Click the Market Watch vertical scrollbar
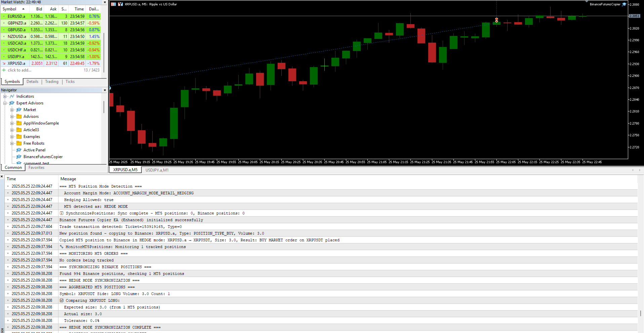This screenshot has height=333, width=644. click(104, 52)
